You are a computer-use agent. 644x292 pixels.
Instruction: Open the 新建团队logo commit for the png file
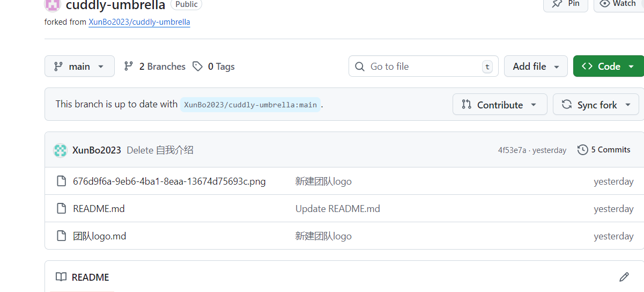click(x=323, y=181)
